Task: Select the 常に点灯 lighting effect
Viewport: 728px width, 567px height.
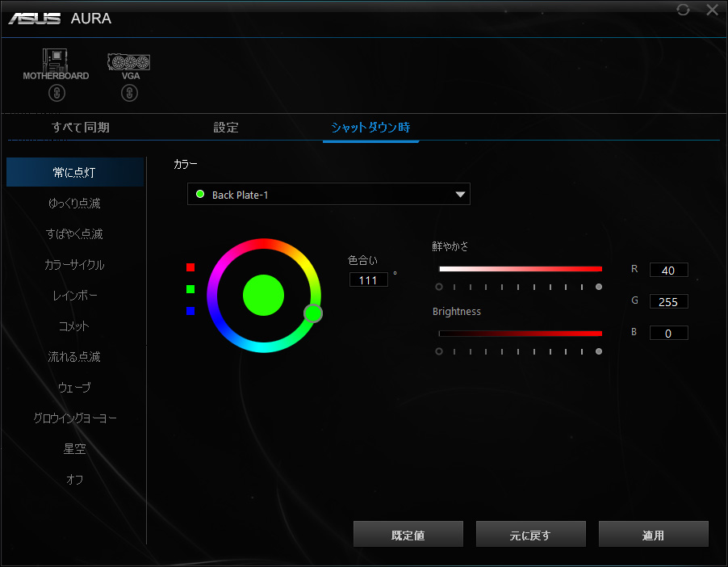Action: 75,172
